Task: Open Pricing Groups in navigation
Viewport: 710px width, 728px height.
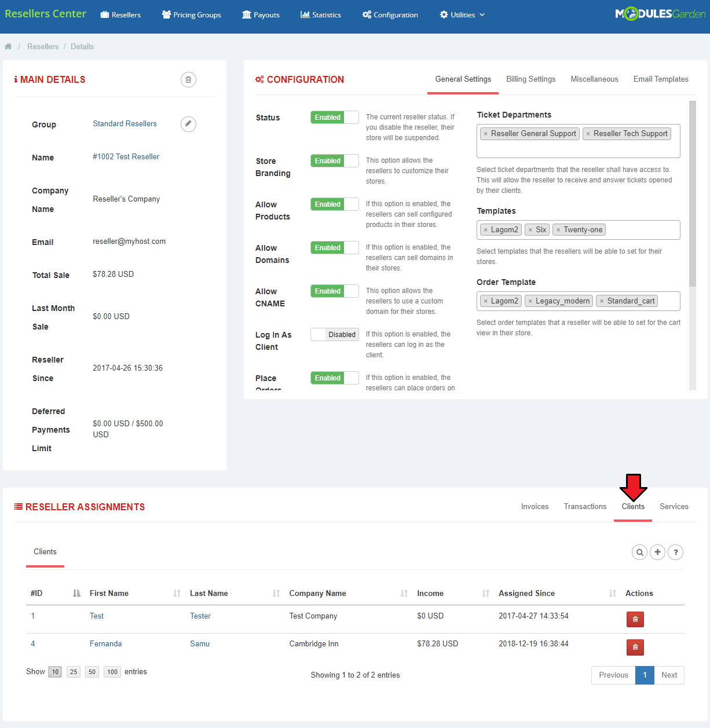Action: [x=191, y=15]
